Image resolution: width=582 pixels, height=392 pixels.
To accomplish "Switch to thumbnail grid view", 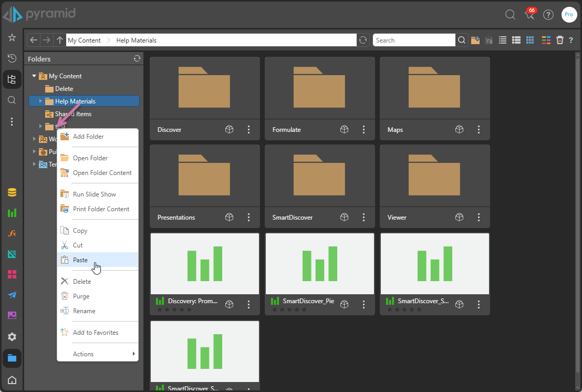I will (x=530, y=40).
